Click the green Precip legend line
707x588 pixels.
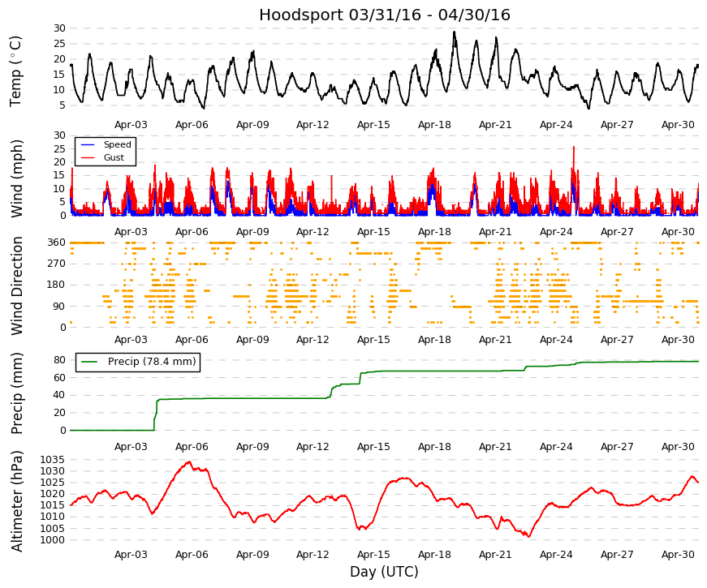(88, 362)
